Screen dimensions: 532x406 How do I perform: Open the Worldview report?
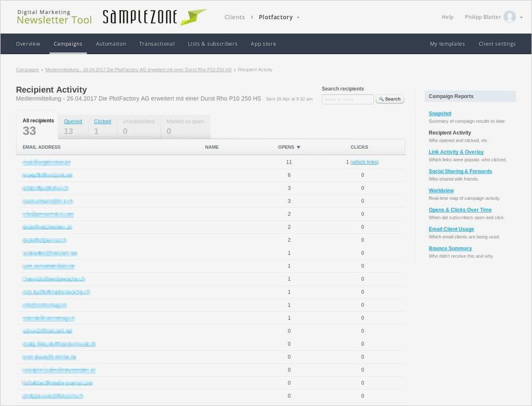pyautogui.click(x=441, y=190)
